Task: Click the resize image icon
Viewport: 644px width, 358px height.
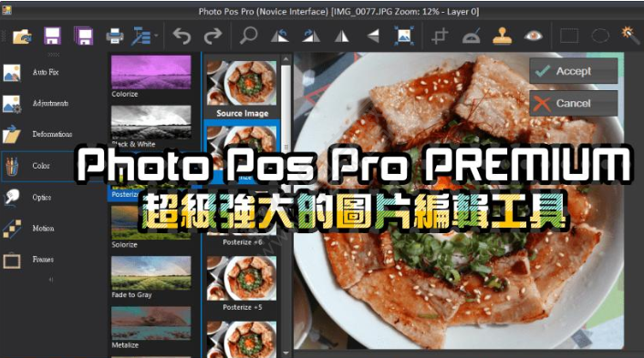Action: pyautogui.click(x=404, y=36)
